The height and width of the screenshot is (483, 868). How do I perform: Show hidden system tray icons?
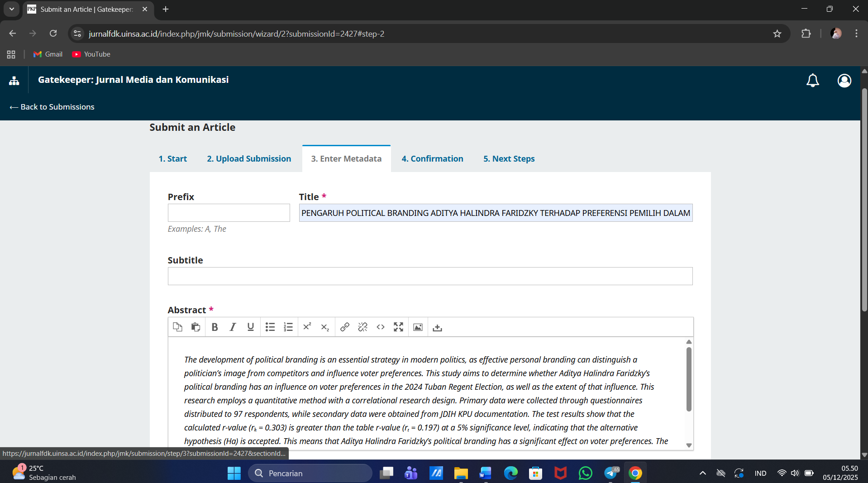click(x=702, y=473)
